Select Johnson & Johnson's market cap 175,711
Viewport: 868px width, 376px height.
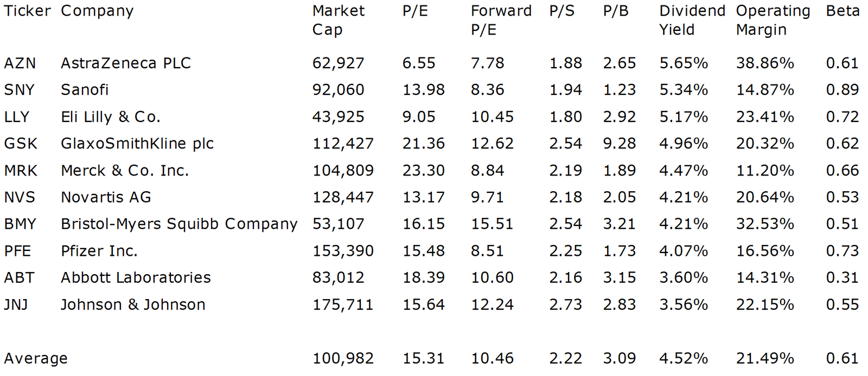[x=343, y=304]
